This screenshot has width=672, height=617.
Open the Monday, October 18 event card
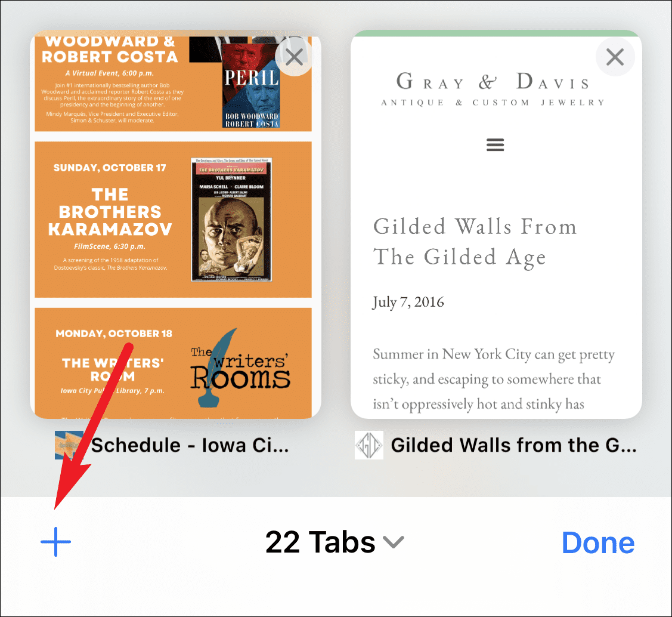[173, 363]
